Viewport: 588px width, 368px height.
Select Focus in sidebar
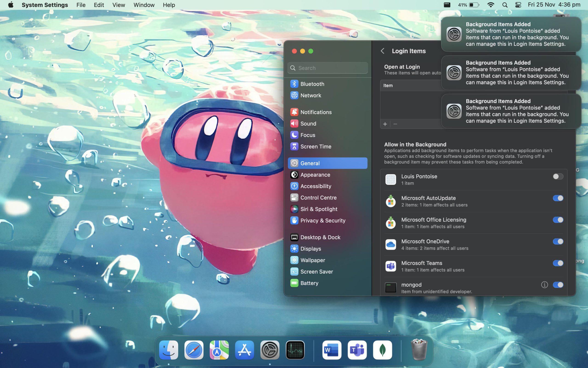pos(327,135)
